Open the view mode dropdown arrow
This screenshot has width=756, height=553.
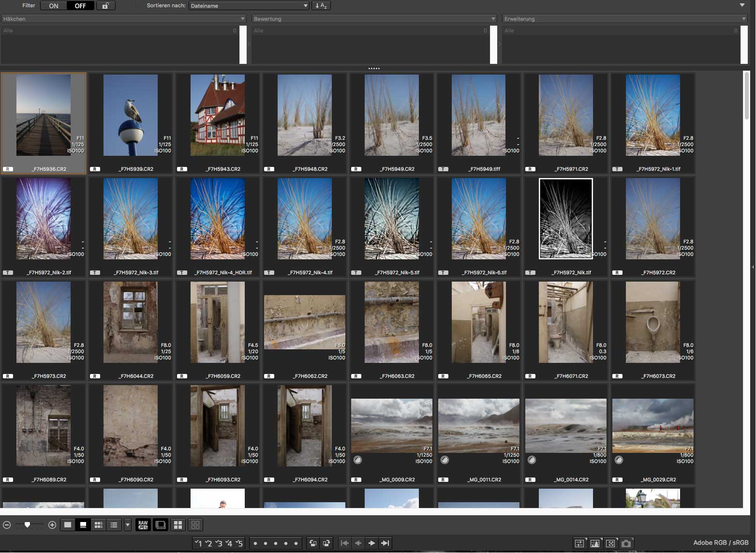point(128,525)
